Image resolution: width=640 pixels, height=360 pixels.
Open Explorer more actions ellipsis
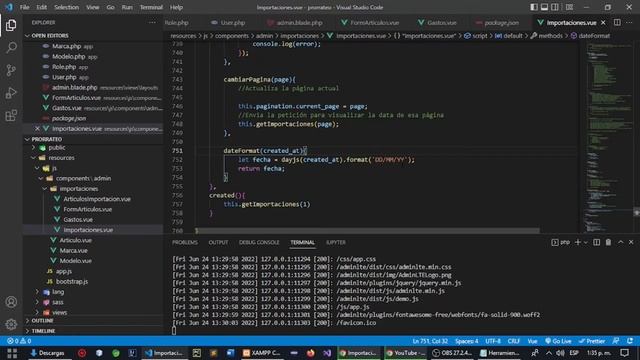pyautogui.click(x=152, y=22)
